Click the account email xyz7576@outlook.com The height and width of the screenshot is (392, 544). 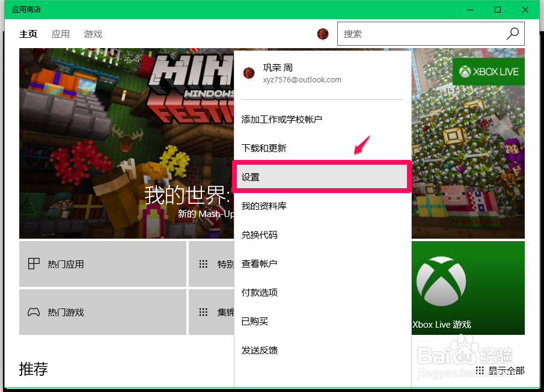(302, 80)
